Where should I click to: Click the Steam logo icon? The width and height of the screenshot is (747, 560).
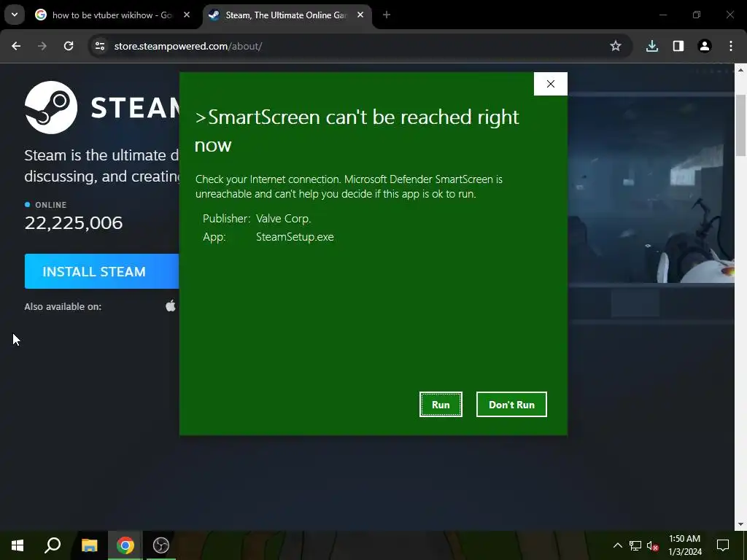pyautogui.click(x=51, y=107)
